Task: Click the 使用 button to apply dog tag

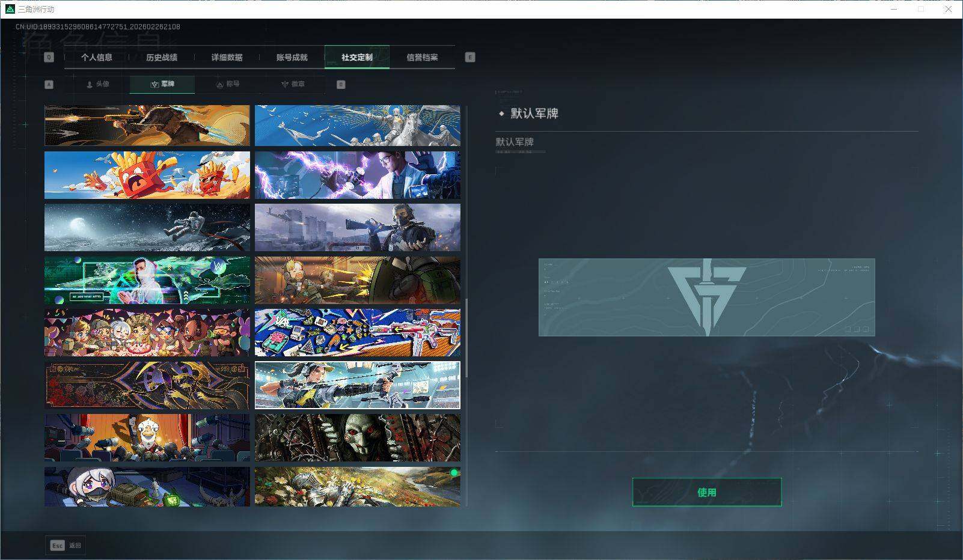Action: (x=707, y=492)
